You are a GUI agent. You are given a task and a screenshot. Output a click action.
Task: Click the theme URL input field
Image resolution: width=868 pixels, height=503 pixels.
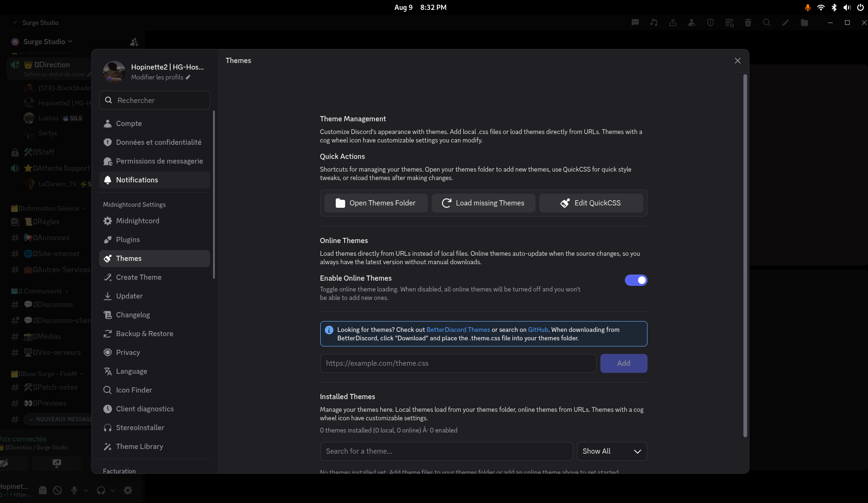pos(458,363)
